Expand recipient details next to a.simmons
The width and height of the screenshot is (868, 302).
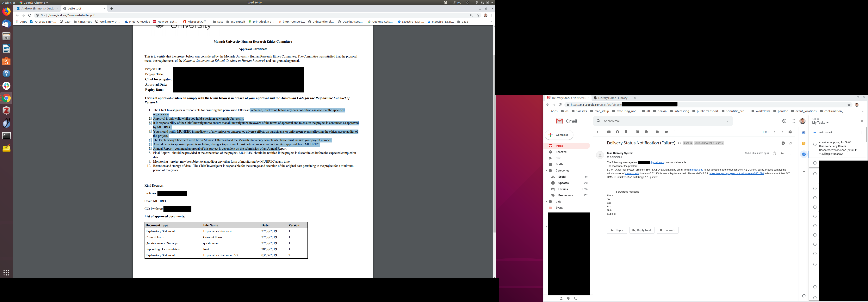click(624, 157)
